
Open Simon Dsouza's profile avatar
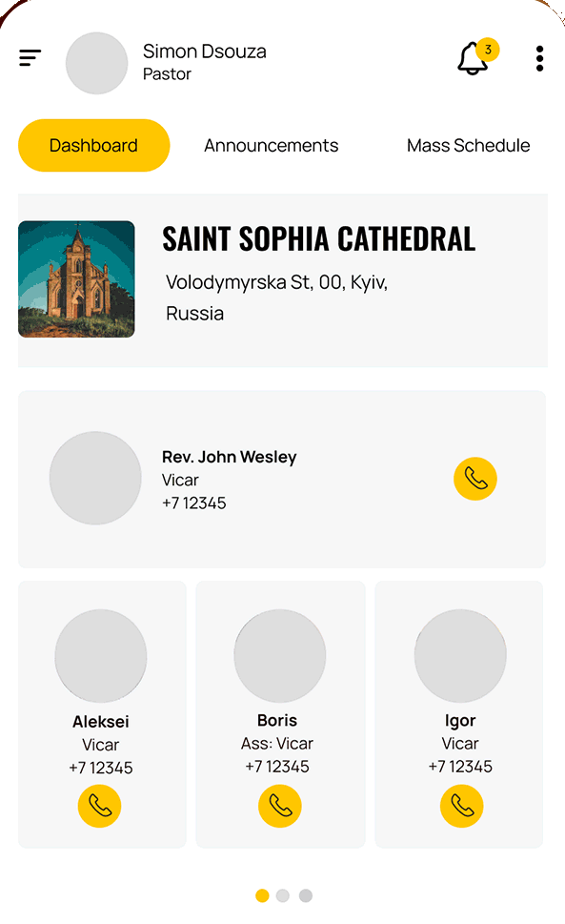point(96,63)
